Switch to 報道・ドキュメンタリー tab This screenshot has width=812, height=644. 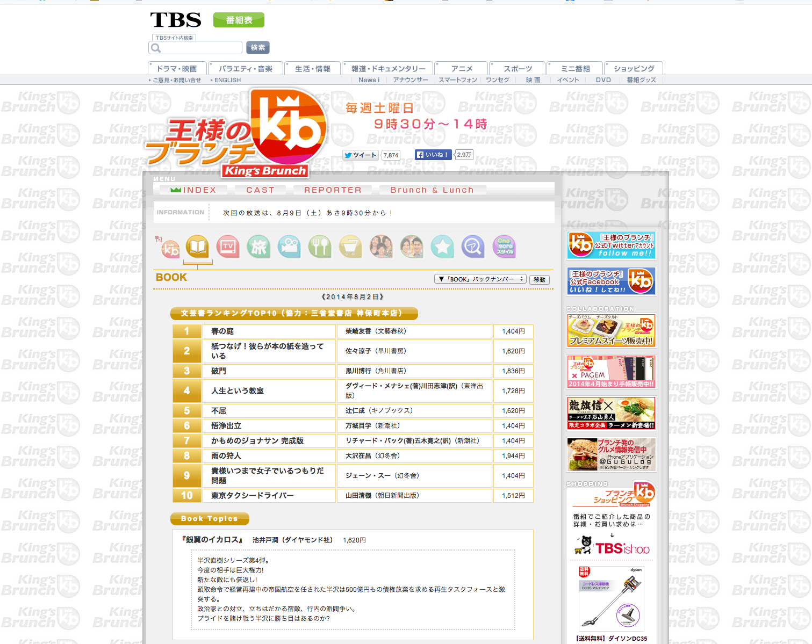388,69
